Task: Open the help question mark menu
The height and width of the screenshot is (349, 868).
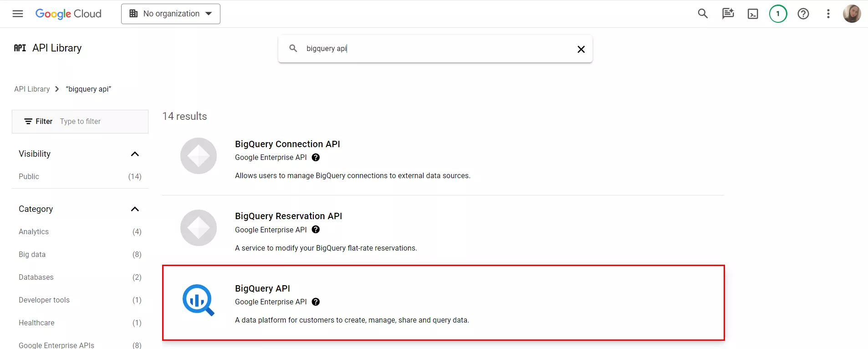Action: [x=803, y=14]
